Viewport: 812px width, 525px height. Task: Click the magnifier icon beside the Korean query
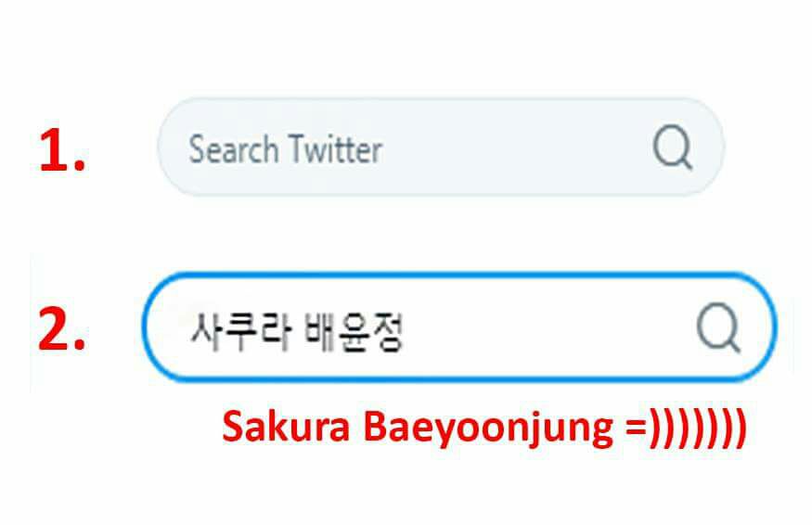coord(719,327)
